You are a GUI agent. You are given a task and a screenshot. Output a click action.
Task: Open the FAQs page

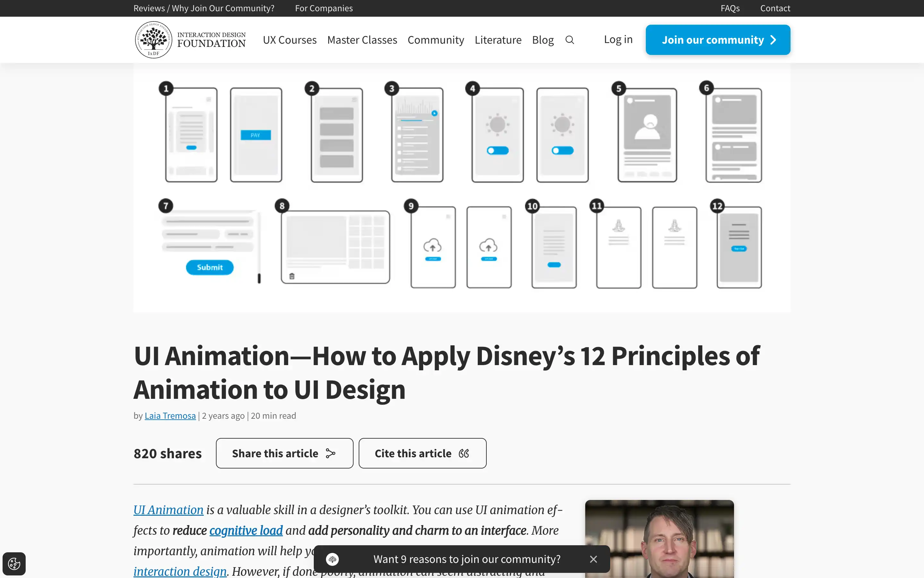click(730, 8)
